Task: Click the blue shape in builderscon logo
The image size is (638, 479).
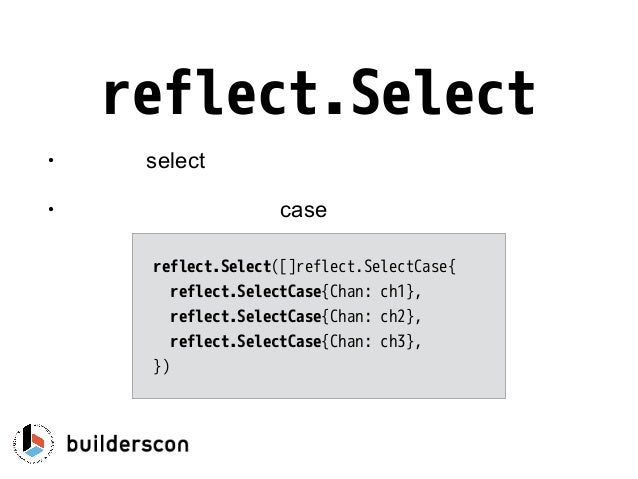Action: (x=34, y=451)
